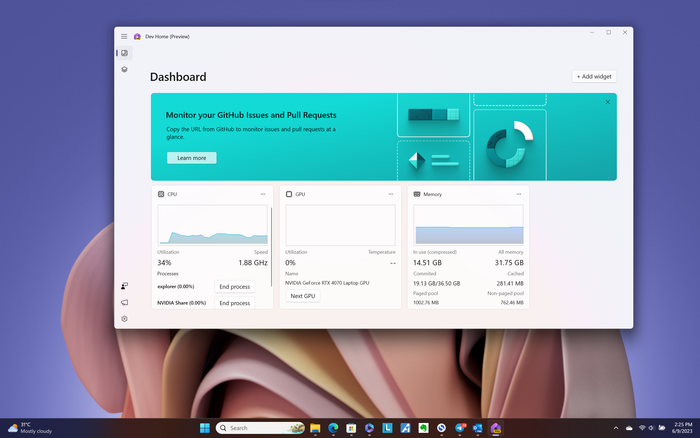The height and width of the screenshot is (438, 700).
Task: Click the 1.88 GHz speed value
Action: [253, 263]
